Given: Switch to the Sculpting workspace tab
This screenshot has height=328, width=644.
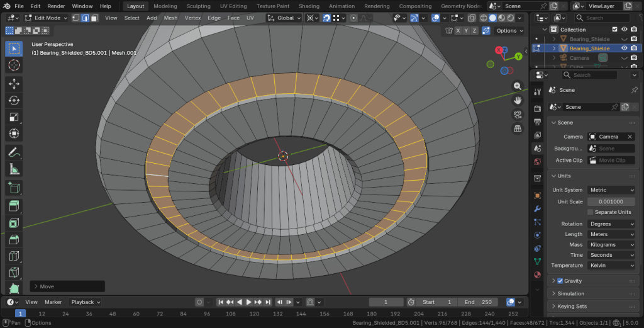Looking at the screenshot, I should pos(198,6).
